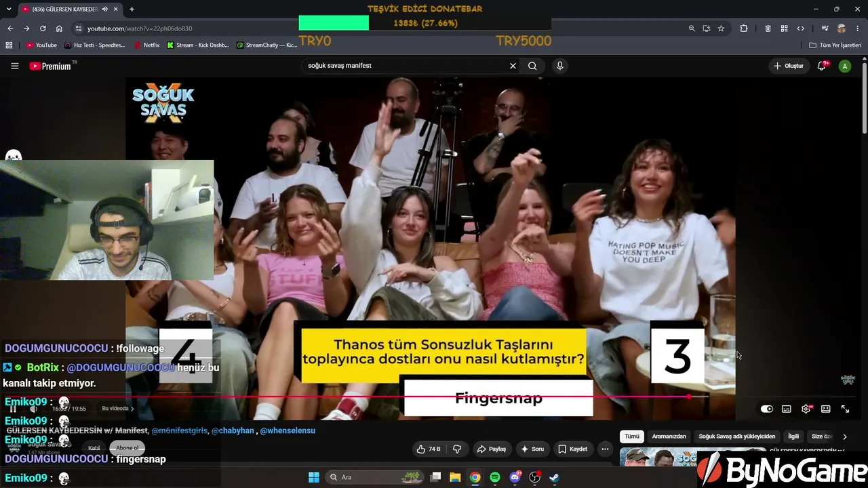Expand the Tüm Yer İşaretleri bookmarks folder
This screenshot has height=488, width=868.
point(835,45)
